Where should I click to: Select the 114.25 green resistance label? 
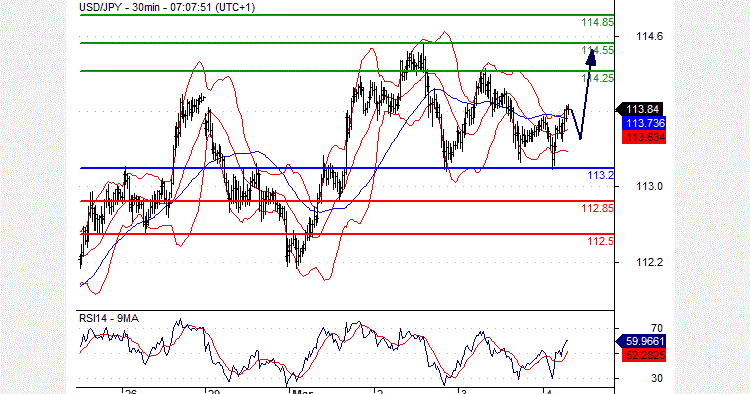(597, 78)
